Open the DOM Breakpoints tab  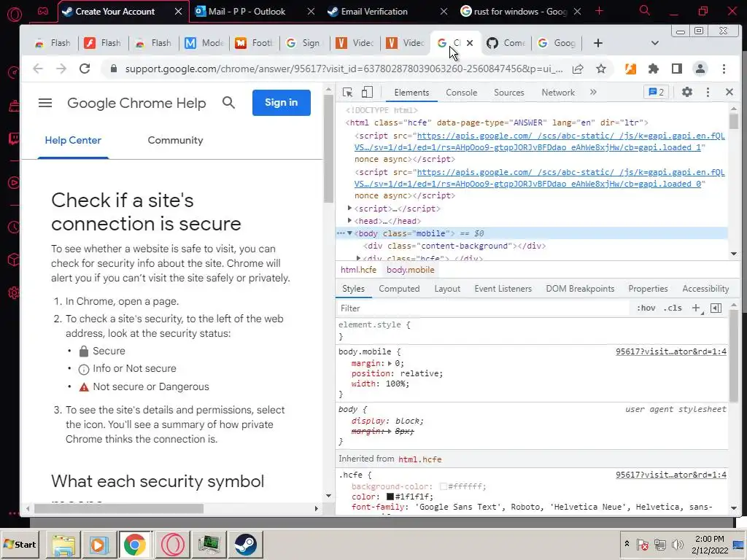580,289
